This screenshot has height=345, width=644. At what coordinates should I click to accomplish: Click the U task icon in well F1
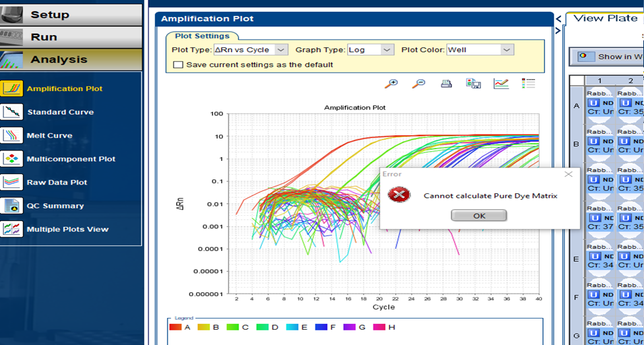tap(595, 294)
